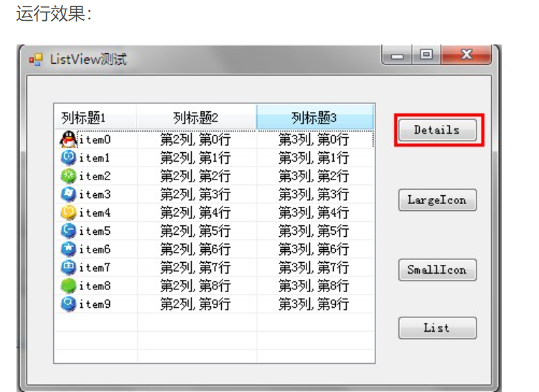
Task: Select the item7 row label
Action: [95, 268]
